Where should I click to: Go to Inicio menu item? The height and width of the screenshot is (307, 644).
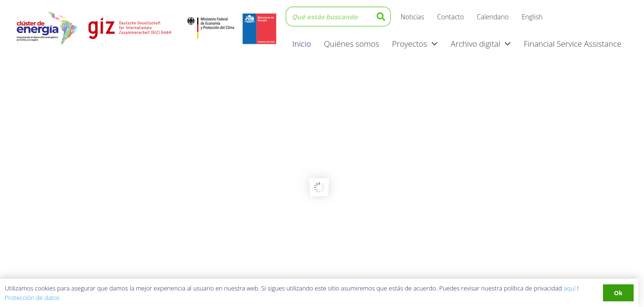[x=302, y=44]
